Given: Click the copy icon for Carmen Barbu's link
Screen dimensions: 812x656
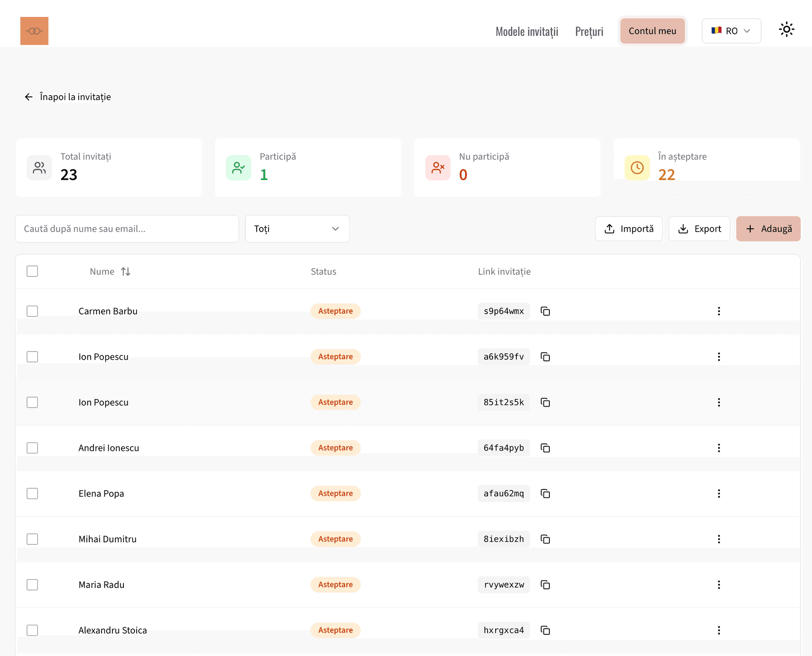Looking at the screenshot, I should (x=545, y=311).
